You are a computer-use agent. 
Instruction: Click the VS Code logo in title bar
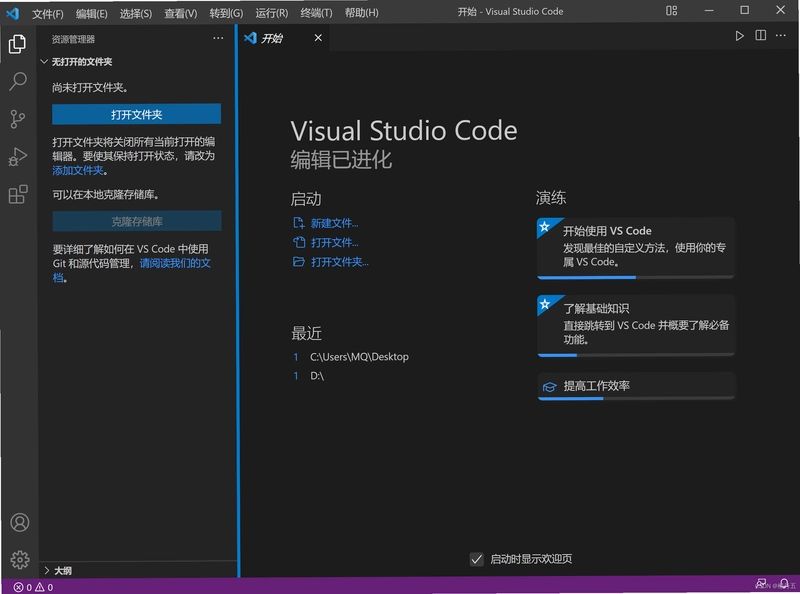13,13
